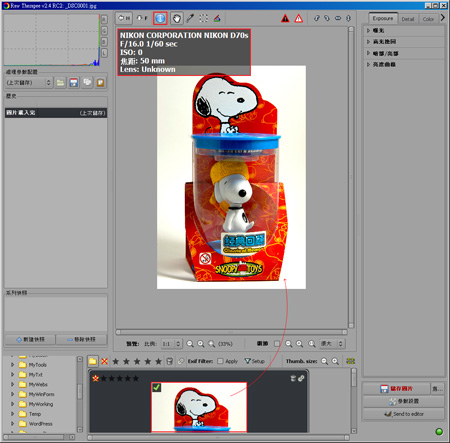The image size is (450, 443).
Task: Zoom in the main preview
Action: tap(201, 344)
